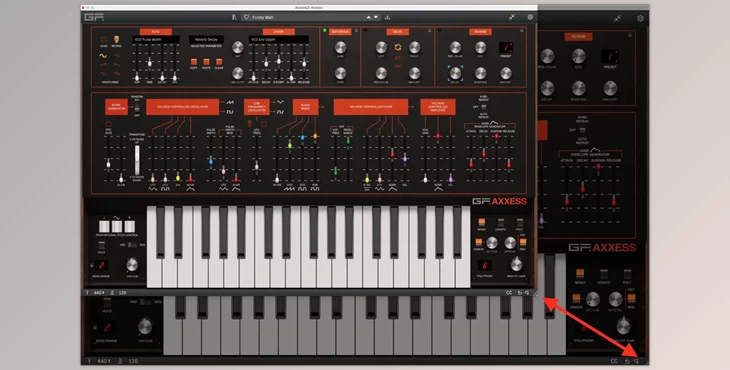Select the sine waveform in XLFO
The height and width of the screenshot is (370, 730).
pyautogui.click(x=103, y=56)
